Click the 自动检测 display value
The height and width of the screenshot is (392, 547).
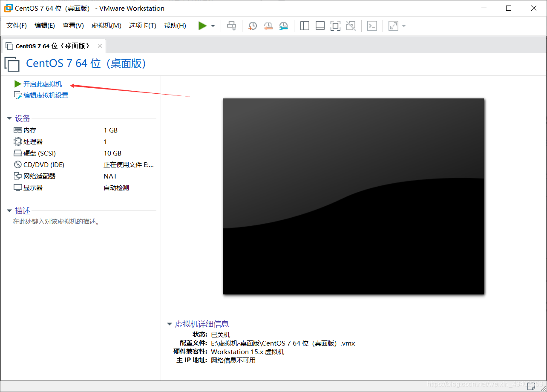[116, 188]
